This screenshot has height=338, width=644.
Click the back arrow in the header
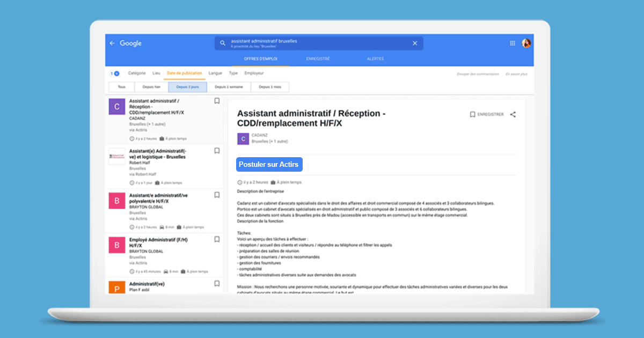click(x=112, y=43)
